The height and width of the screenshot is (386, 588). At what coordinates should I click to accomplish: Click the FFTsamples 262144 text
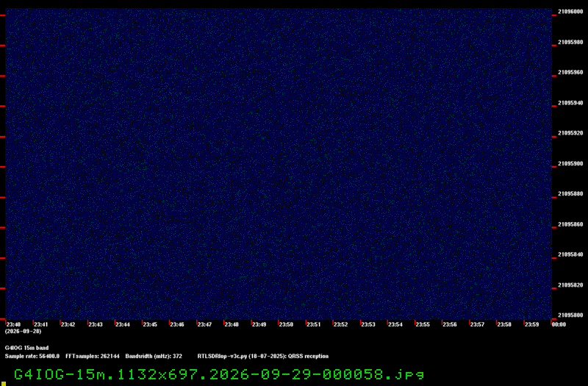point(93,356)
